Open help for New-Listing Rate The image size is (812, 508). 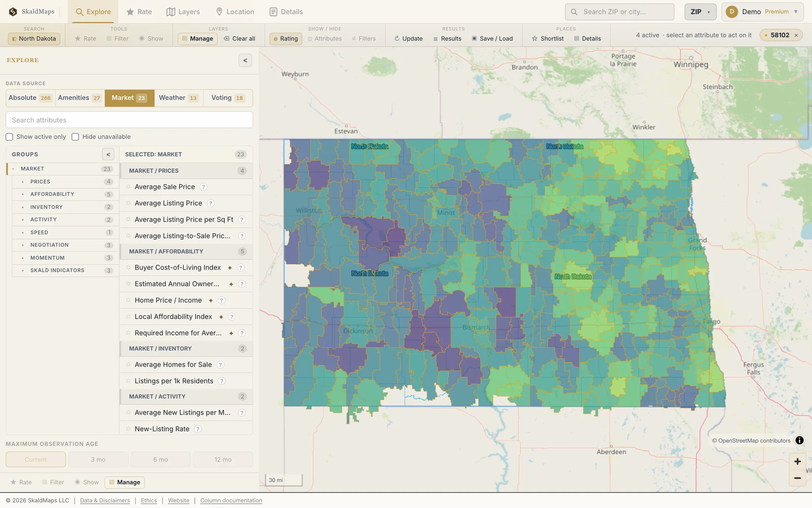pos(198,429)
